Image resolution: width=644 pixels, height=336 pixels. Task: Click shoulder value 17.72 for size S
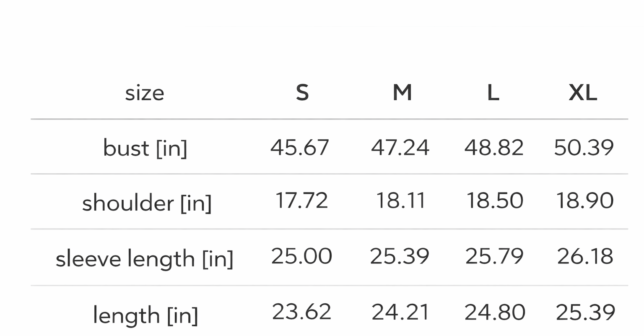[x=301, y=201]
